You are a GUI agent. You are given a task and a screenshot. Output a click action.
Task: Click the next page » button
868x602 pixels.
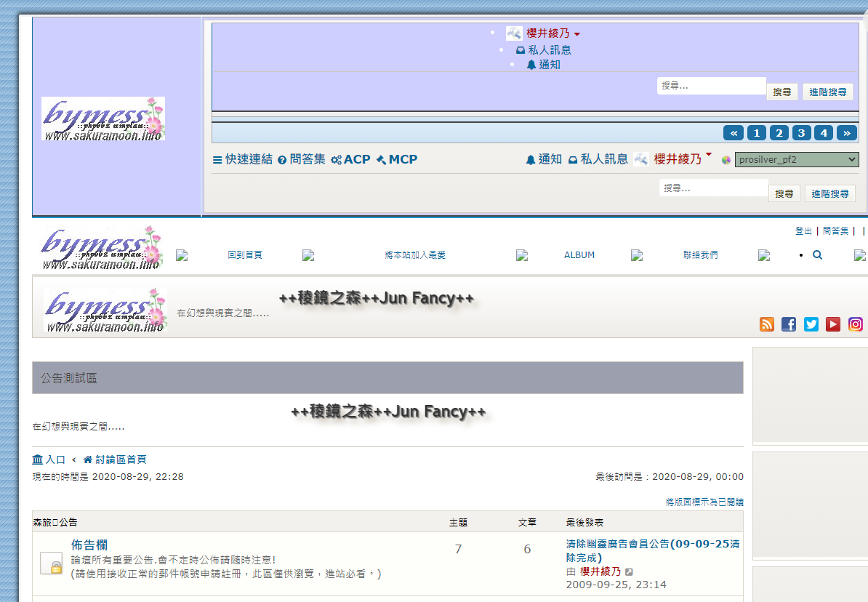(846, 132)
